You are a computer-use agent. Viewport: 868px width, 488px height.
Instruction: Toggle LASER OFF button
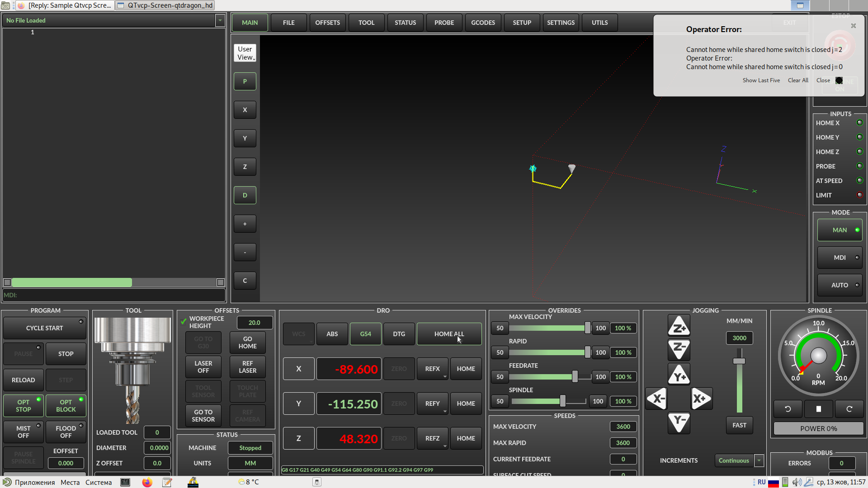[x=203, y=367]
